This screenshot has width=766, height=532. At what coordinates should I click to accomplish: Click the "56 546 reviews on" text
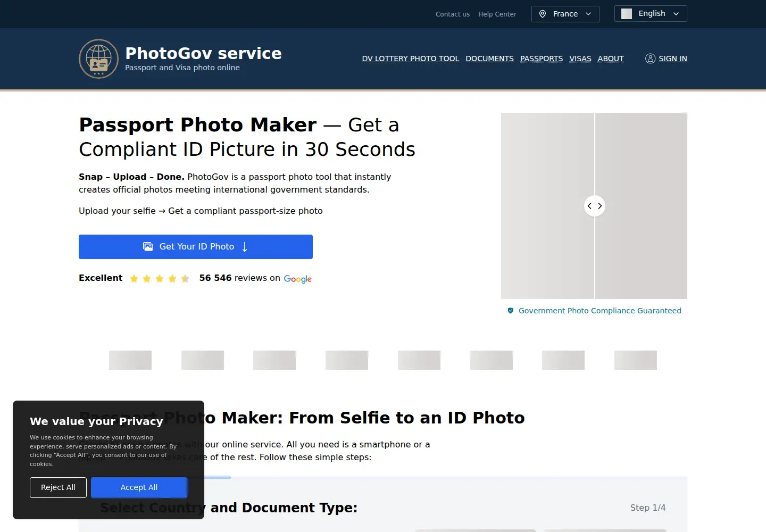pyautogui.click(x=239, y=278)
